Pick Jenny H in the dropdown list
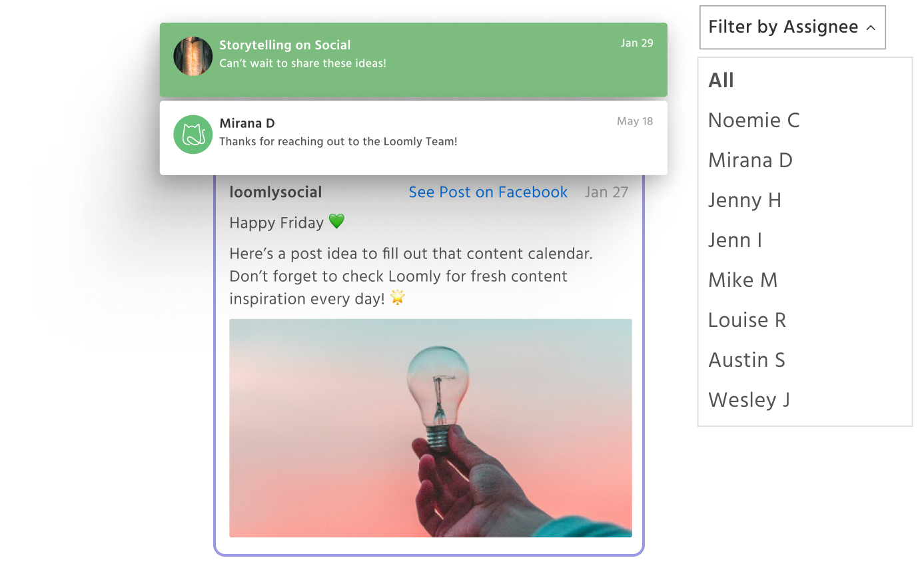Screen dimensions: 924x574 745,200
